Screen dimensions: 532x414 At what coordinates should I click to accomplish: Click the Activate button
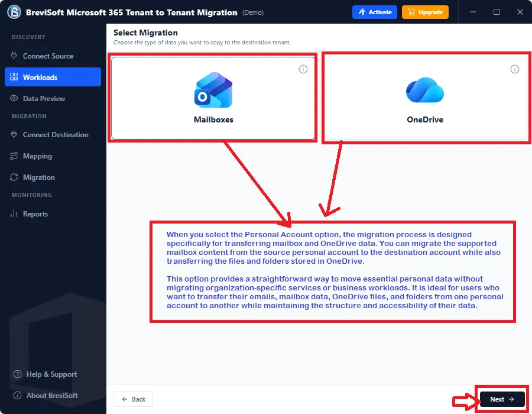[375, 12]
